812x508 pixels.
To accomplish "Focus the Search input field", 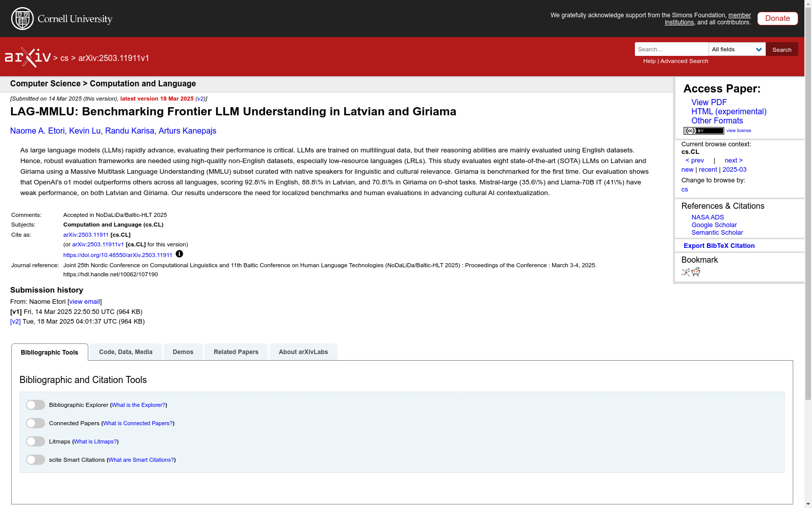I will coord(671,49).
